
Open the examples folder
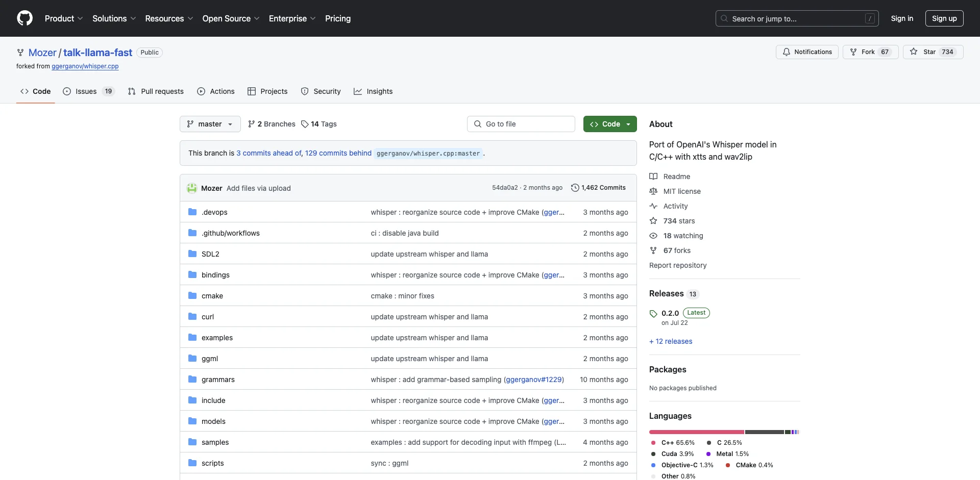click(x=217, y=338)
